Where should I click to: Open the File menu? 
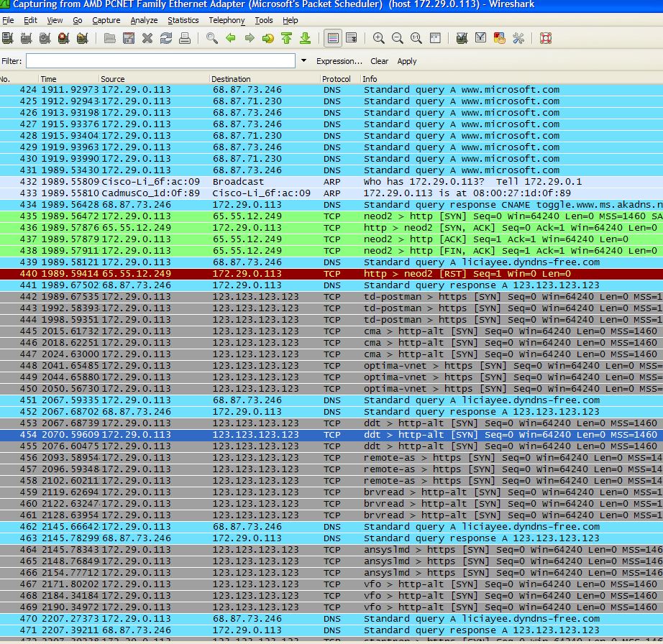pos(8,20)
